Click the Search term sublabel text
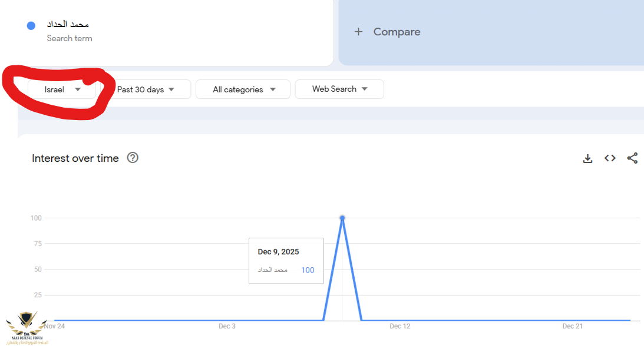This screenshot has width=644, height=346. pyautogui.click(x=70, y=38)
